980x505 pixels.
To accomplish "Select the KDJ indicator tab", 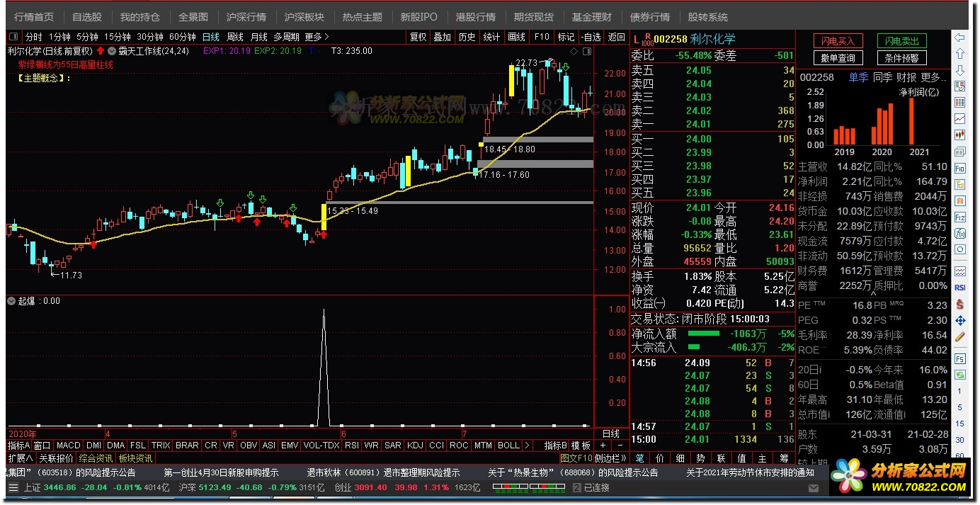I will [416, 446].
